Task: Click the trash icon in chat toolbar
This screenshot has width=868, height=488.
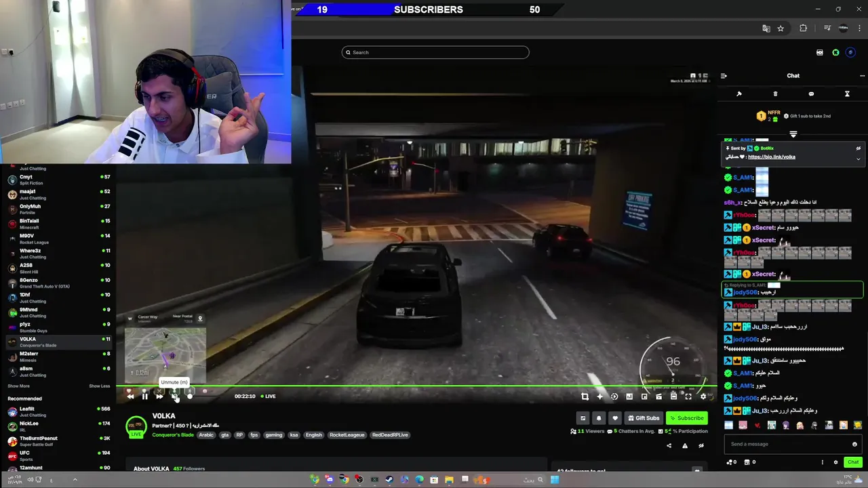Action: (775, 94)
